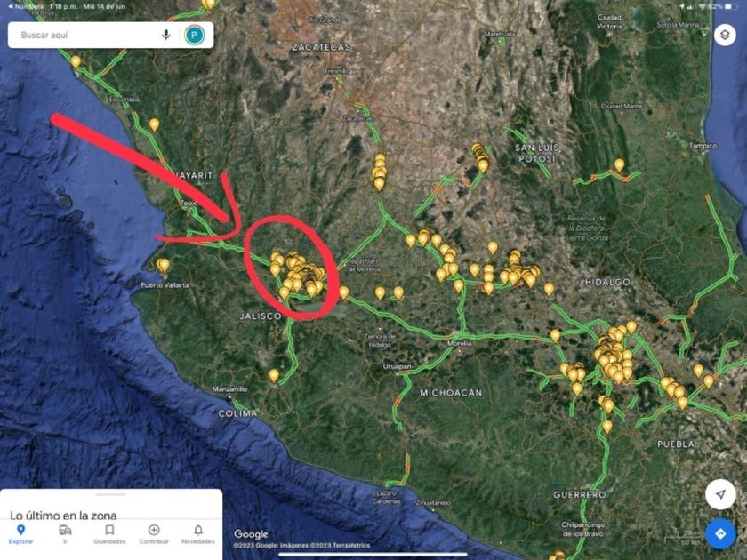
Task: Tap the microphone voice search icon
Action: tap(165, 35)
